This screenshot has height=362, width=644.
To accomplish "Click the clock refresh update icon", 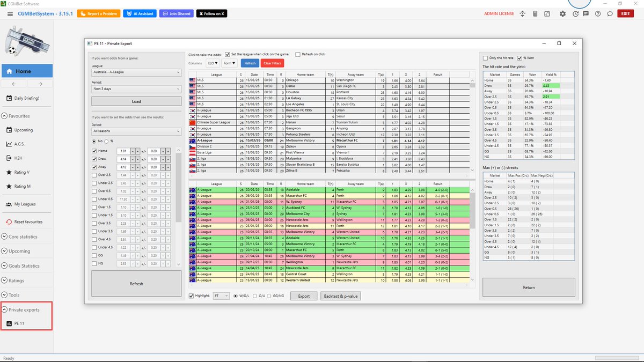I will (x=575, y=13).
